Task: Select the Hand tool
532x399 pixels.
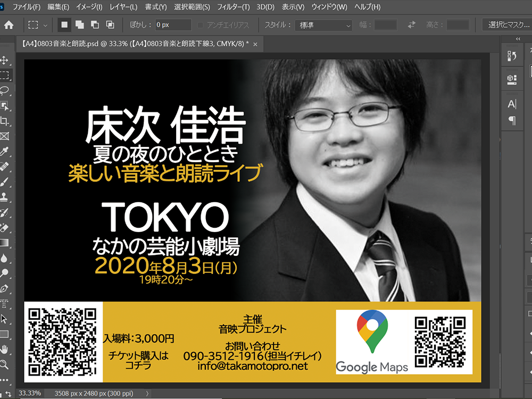Action: tap(5, 350)
